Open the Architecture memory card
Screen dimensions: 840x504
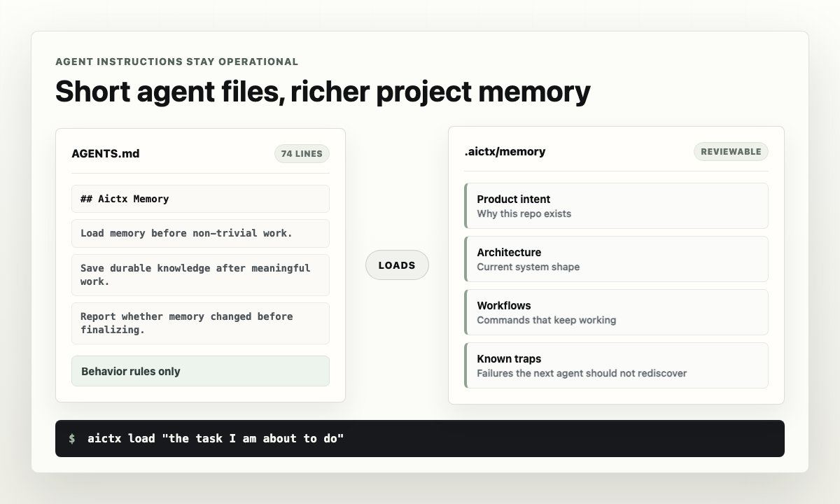tap(616, 259)
